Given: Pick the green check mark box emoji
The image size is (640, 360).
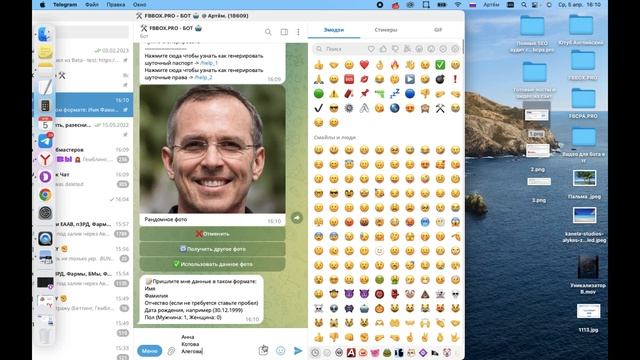Looking at the screenshot, I should pyautogui.click(x=440, y=64).
